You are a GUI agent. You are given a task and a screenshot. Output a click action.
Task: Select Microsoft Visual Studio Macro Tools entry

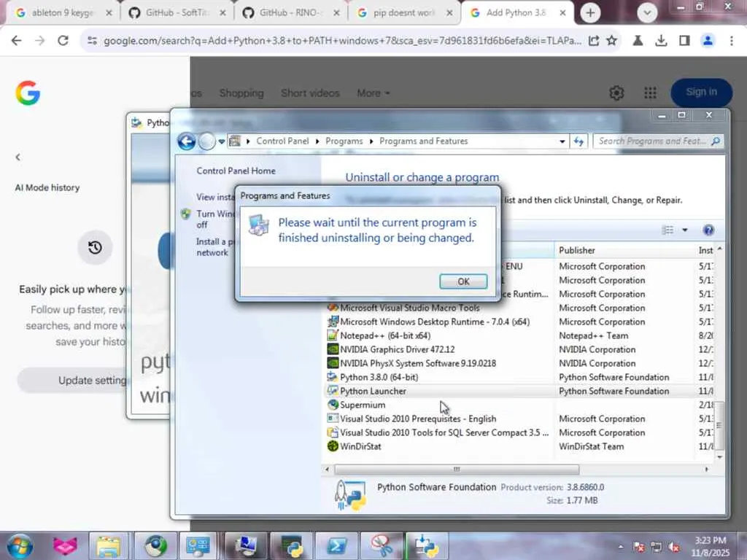519,308
